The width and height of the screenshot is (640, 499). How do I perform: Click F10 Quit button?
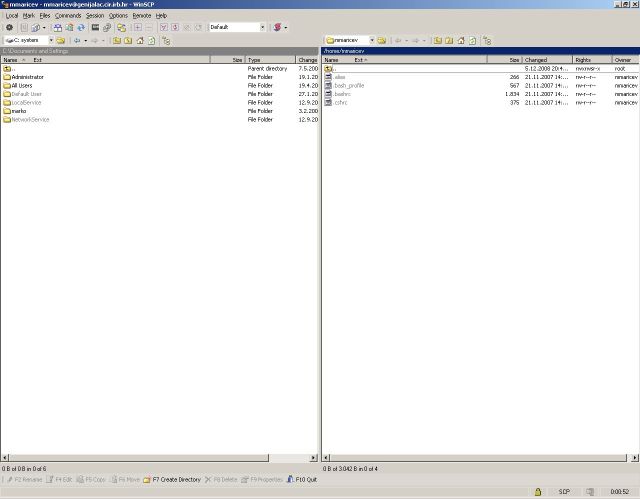tap(305, 480)
